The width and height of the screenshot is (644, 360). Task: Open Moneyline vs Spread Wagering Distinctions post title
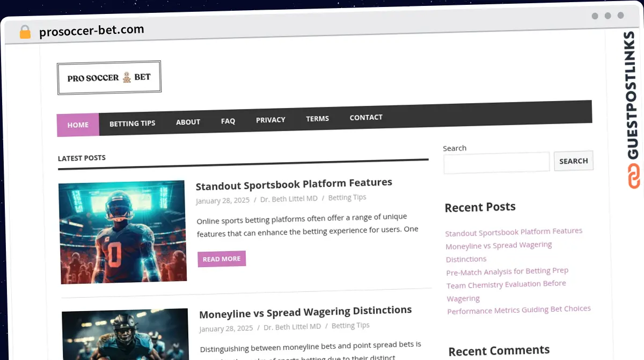coord(305,312)
